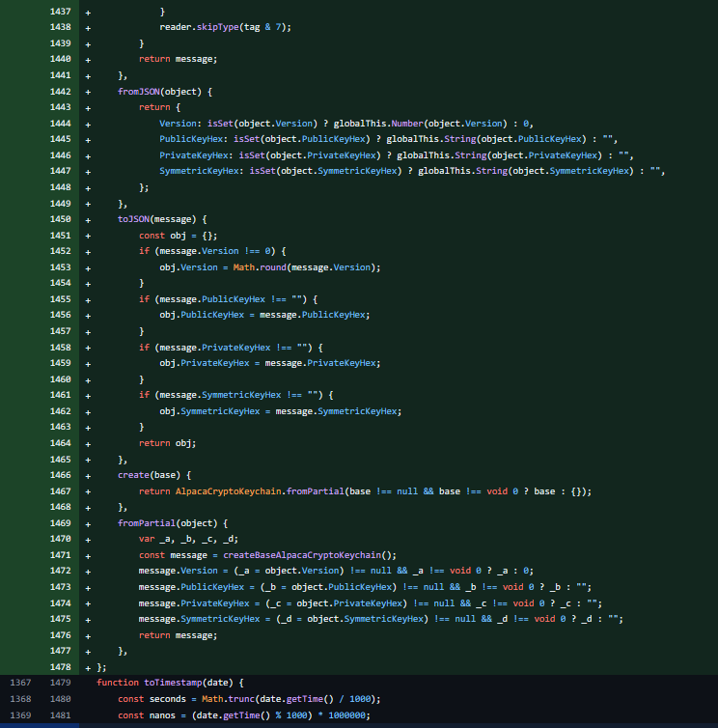Click 'return message;' on line 1440
718x728 pixels.
click(178, 59)
